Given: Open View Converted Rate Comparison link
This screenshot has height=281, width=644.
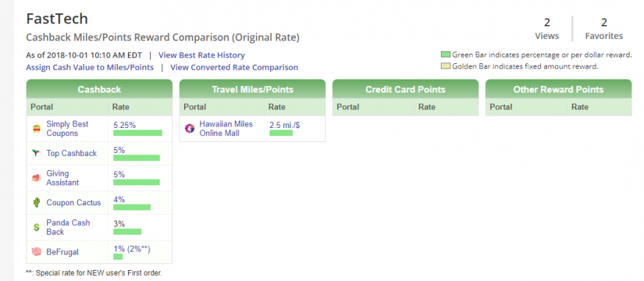Looking at the screenshot, I should coord(234,67).
